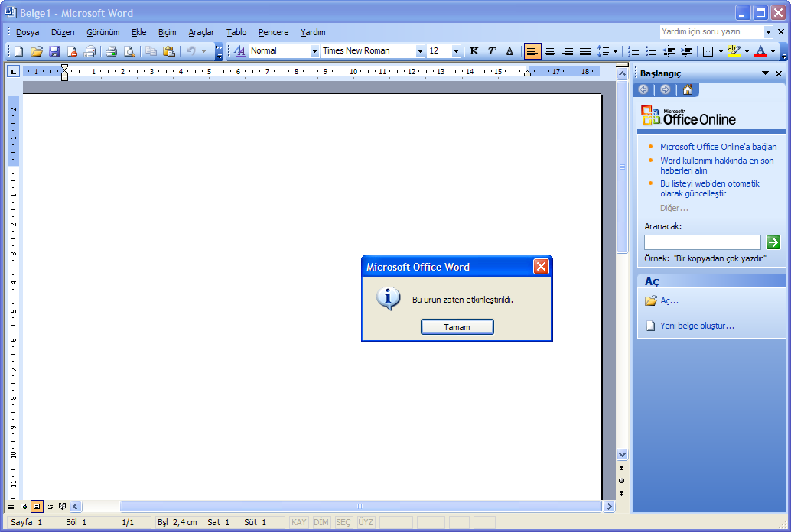Toggle center text alignment
The image size is (791, 532).
pyautogui.click(x=550, y=51)
